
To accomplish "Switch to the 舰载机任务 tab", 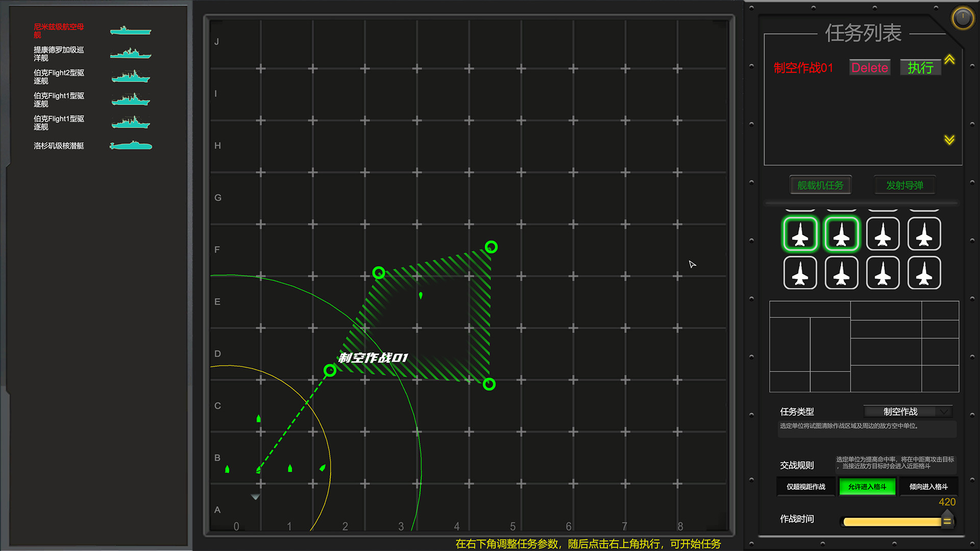I will coord(820,185).
